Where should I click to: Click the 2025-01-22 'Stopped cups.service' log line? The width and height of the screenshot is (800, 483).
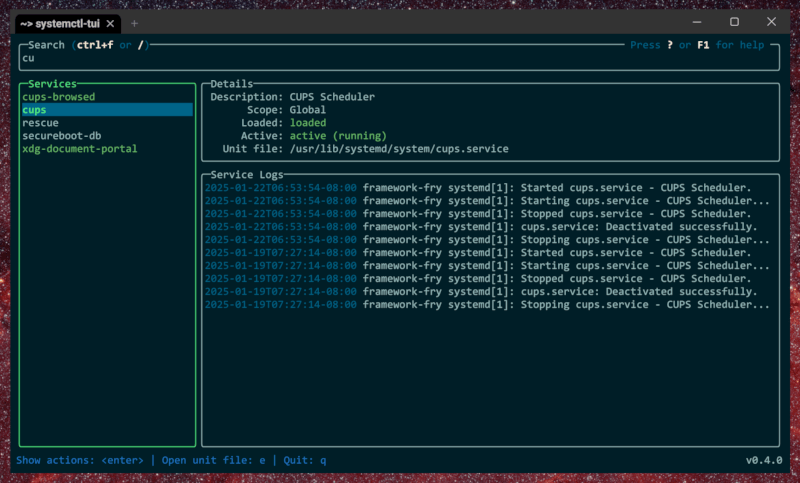(x=478, y=214)
